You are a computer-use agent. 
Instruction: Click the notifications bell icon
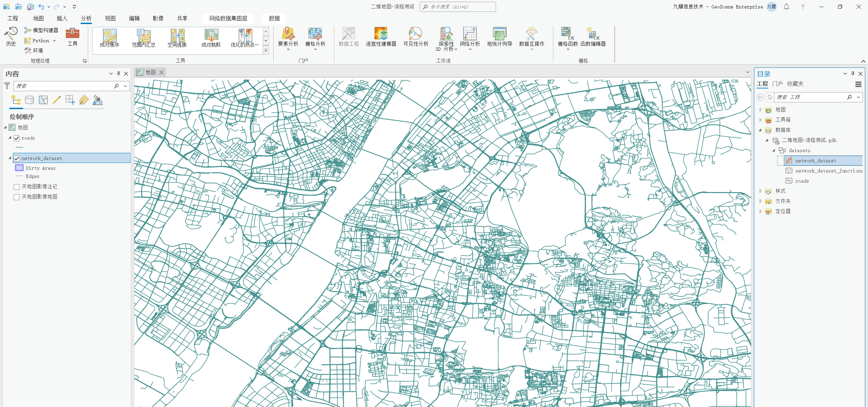[786, 7]
